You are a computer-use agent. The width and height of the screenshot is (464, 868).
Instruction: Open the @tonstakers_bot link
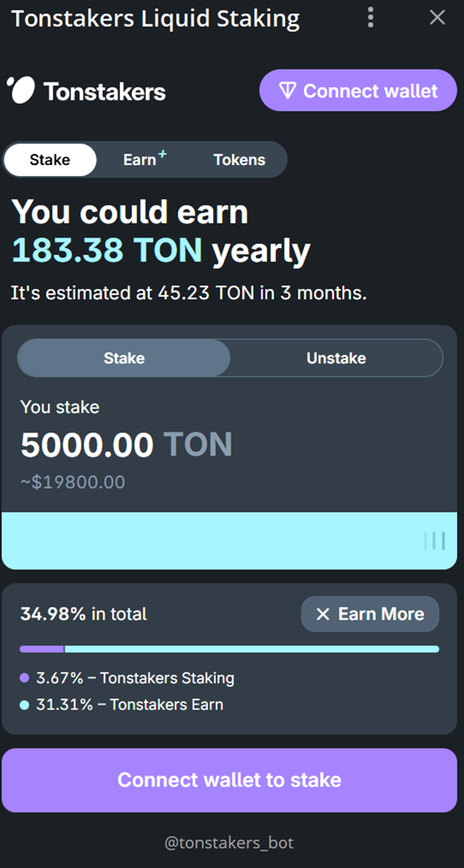229,843
